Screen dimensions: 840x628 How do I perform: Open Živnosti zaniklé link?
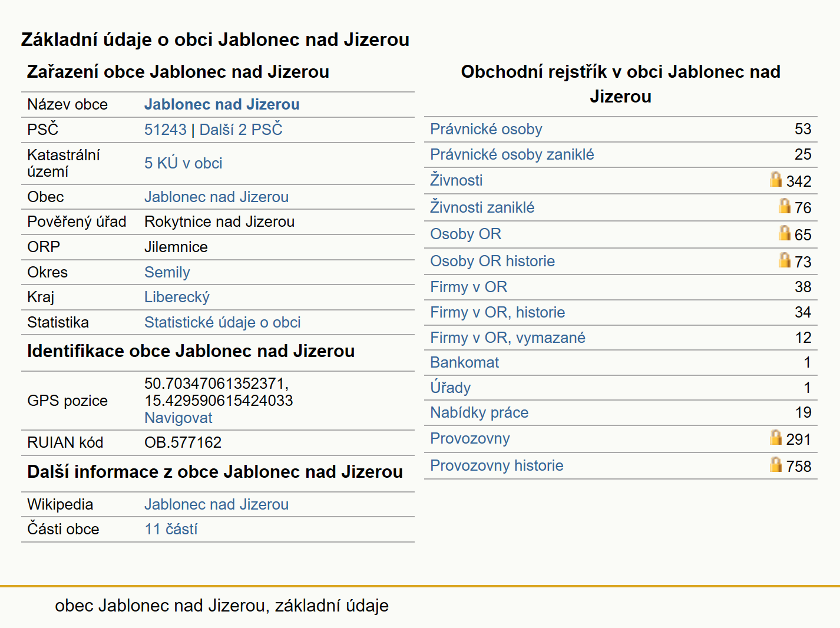point(482,207)
